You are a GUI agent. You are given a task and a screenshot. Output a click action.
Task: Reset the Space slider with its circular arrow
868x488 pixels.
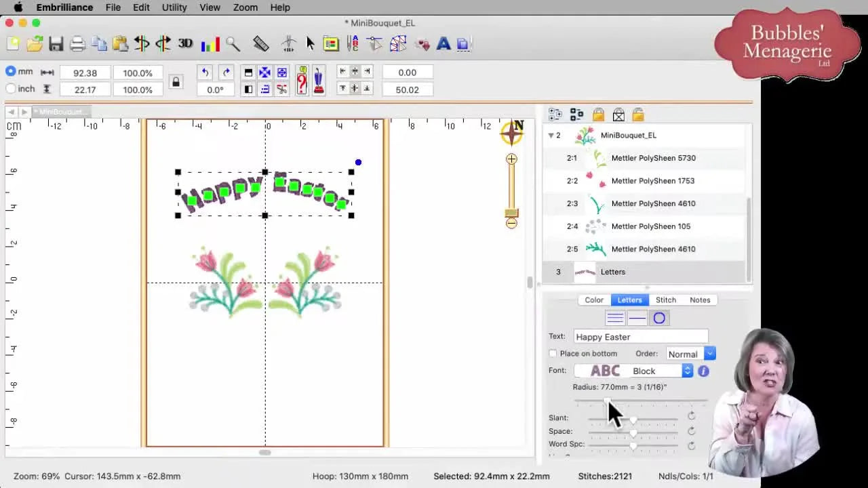coord(691,430)
